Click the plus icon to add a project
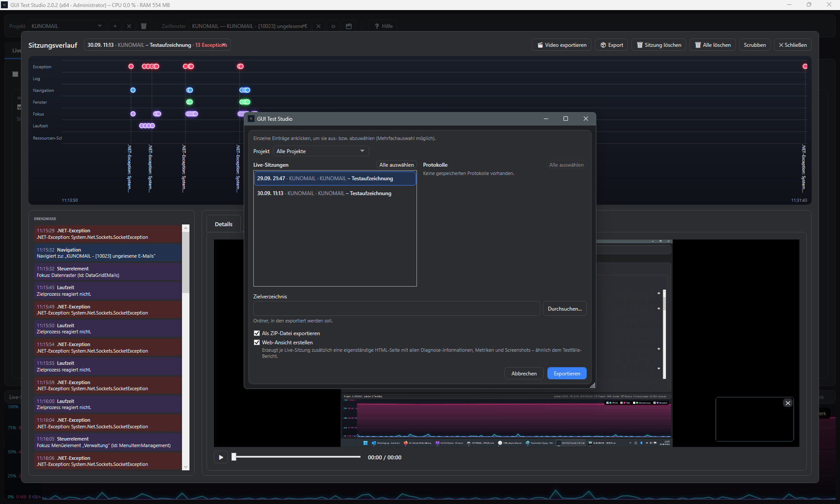Image resolution: width=840 pixels, height=504 pixels. click(x=115, y=26)
